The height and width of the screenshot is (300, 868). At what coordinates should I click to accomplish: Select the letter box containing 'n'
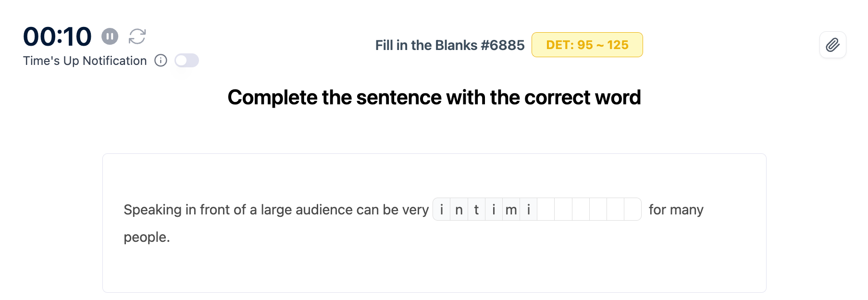tap(459, 210)
